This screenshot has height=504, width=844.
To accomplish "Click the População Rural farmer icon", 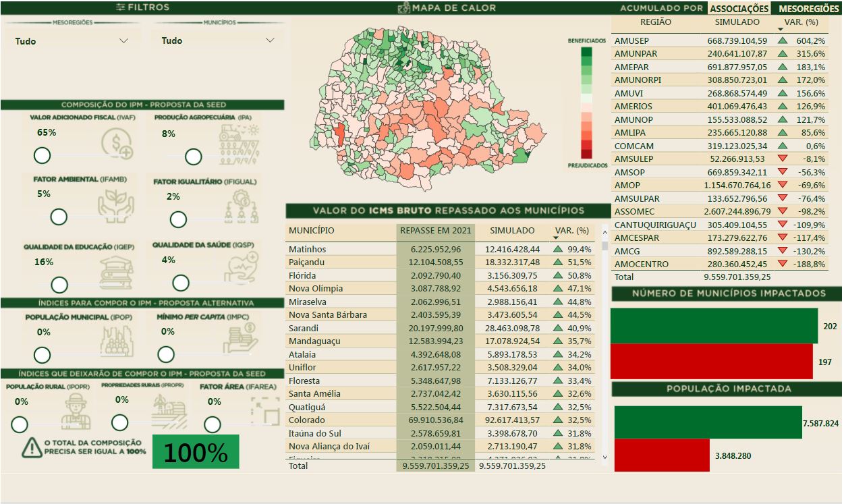I will tap(75, 411).
